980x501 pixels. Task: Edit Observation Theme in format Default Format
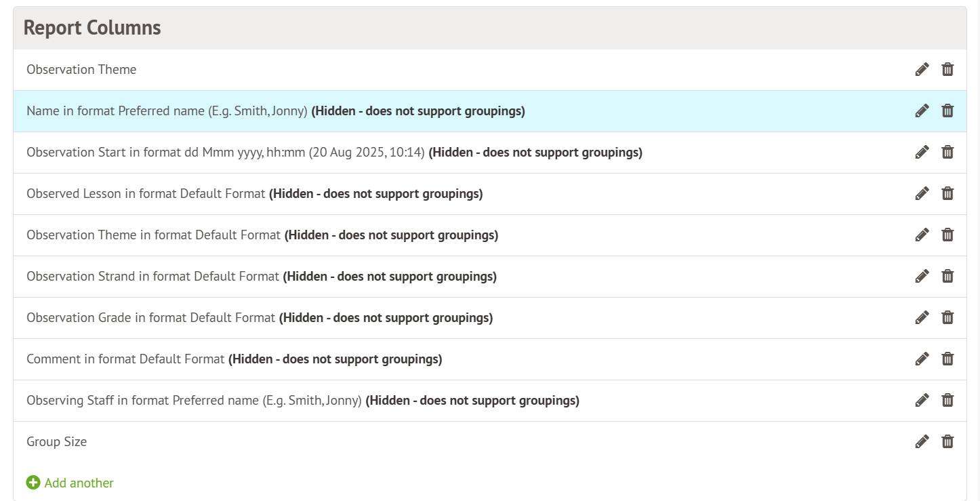(922, 235)
